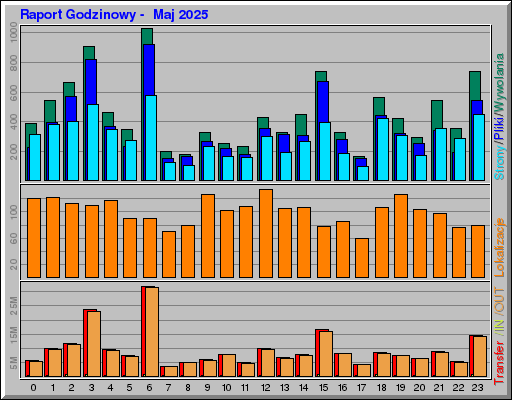Click hour label 17 on the x-axis
The height and width of the screenshot is (400, 512).
click(x=362, y=388)
